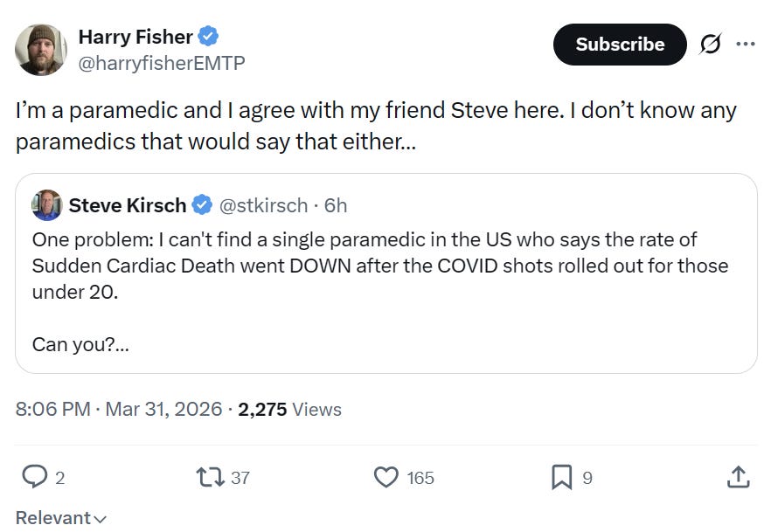Click the reply speech bubble icon
Screen dimensions: 771x532
coord(34,477)
